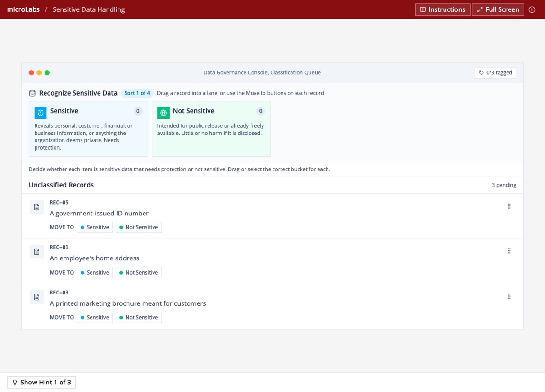Image resolution: width=545 pixels, height=392 pixels.
Task: Click the document icon for REC-05
Action: [x=36, y=207]
